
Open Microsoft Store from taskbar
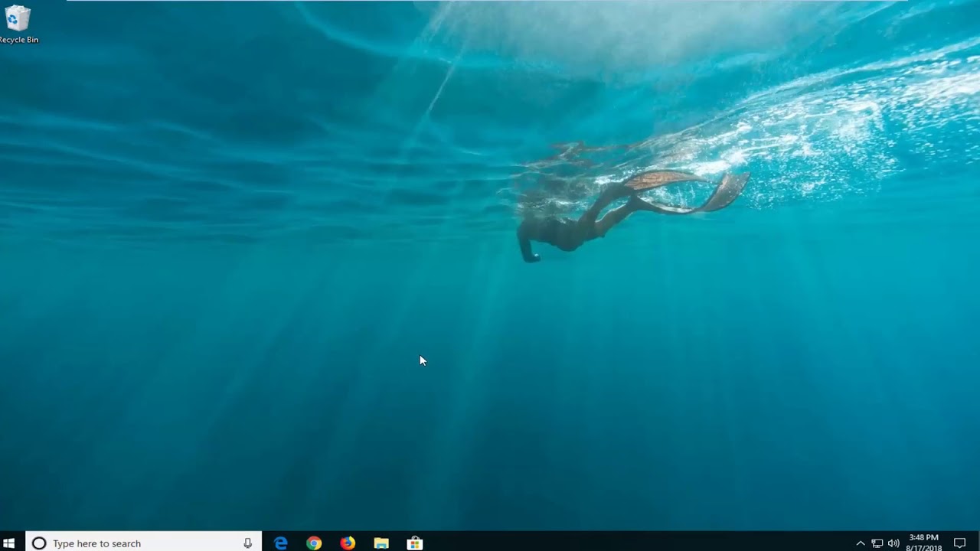[x=415, y=543]
